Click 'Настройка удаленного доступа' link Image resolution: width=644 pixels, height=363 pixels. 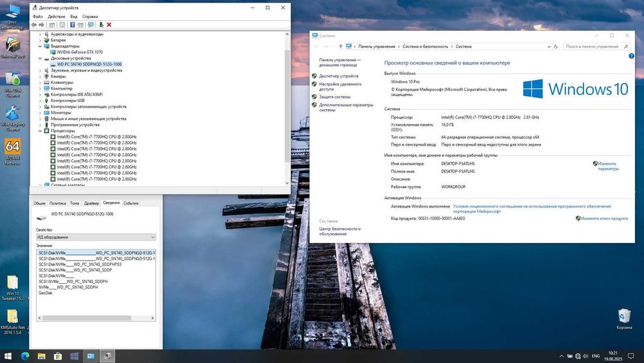click(x=340, y=86)
